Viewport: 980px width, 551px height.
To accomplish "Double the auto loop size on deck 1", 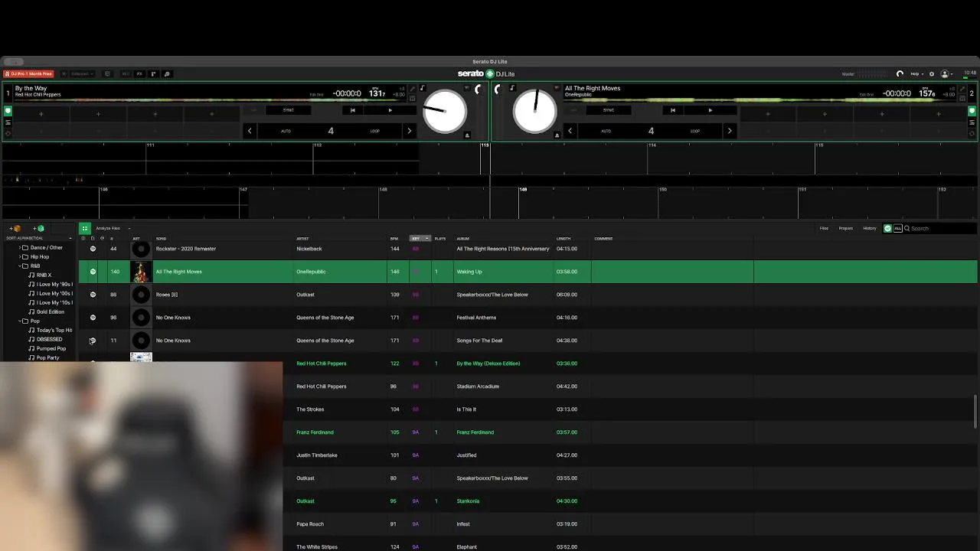I will [x=409, y=131].
